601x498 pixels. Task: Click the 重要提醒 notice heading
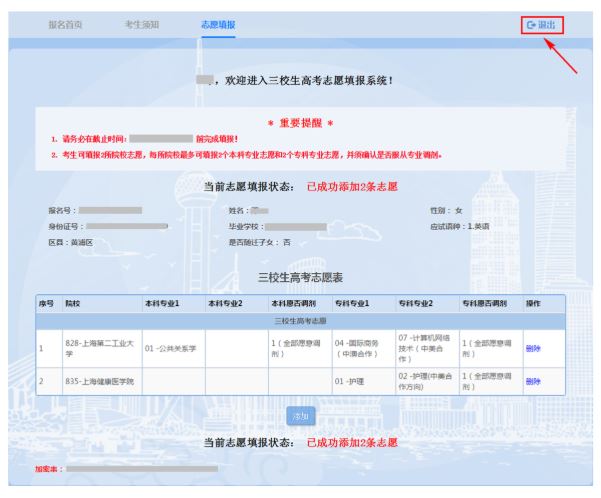click(x=300, y=121)
